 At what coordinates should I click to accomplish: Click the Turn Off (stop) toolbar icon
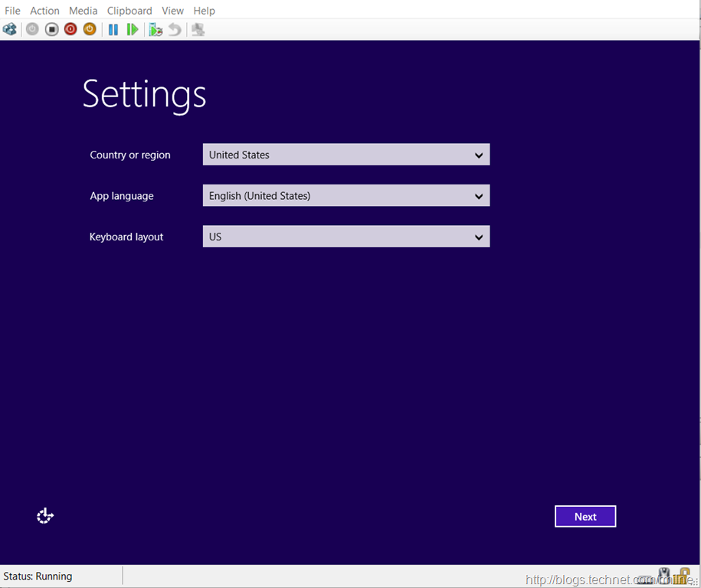tap(51, 30)
